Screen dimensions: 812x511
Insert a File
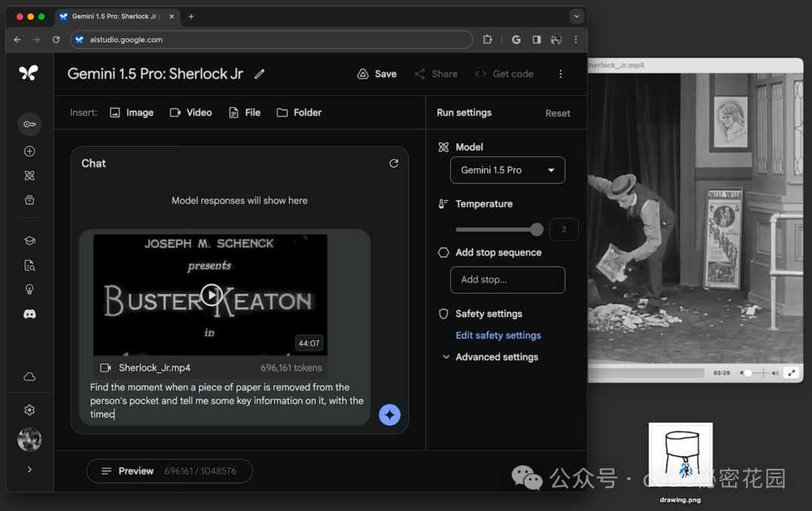tap(244, 113)
